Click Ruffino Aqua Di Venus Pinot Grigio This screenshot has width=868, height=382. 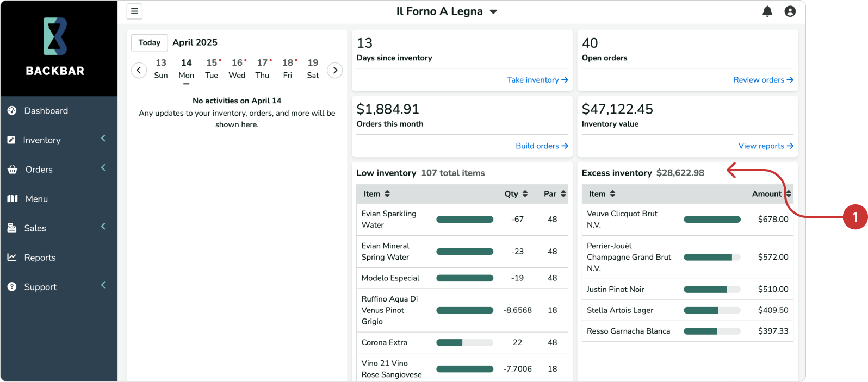[x=389, y=310]
